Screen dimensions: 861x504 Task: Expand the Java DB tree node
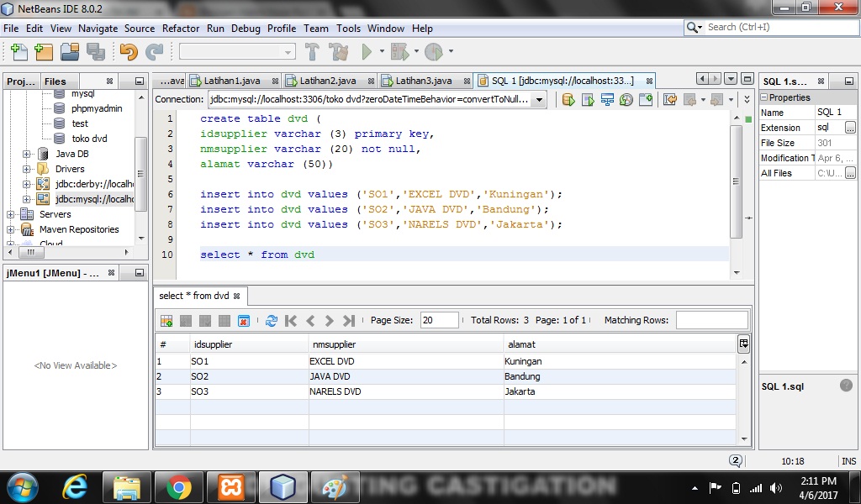[x=26, y=154]
